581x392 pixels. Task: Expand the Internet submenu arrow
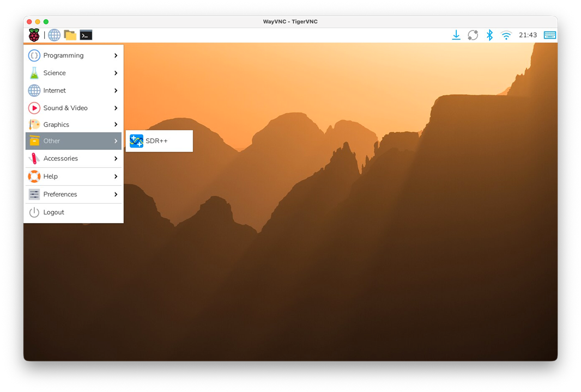[x=116, y=90]
